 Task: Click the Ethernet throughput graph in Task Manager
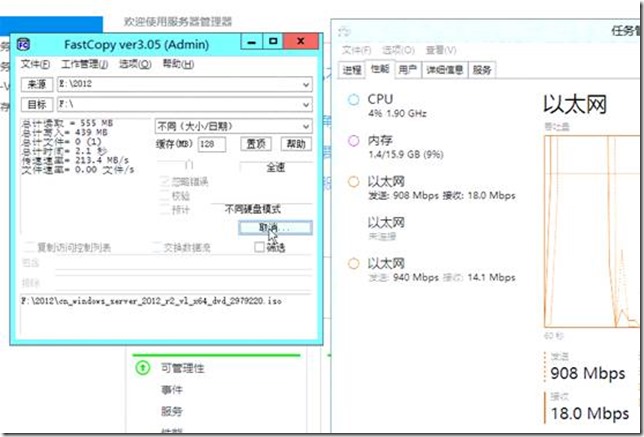pyautogui.click(x=591, y=231)
